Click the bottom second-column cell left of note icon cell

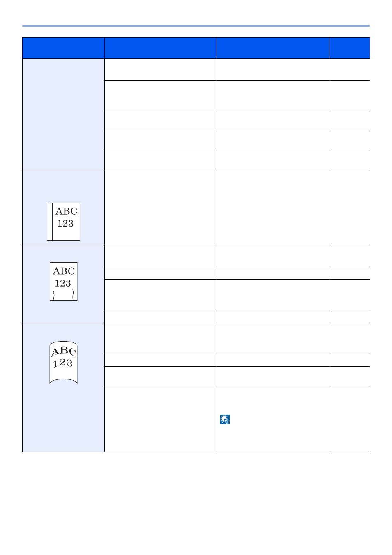pyautogui.click(x=161, y=419)
